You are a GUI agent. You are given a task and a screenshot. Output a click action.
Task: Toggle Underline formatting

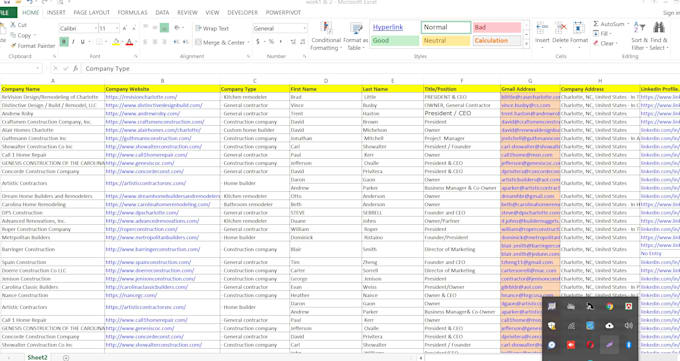pos(82,42)
